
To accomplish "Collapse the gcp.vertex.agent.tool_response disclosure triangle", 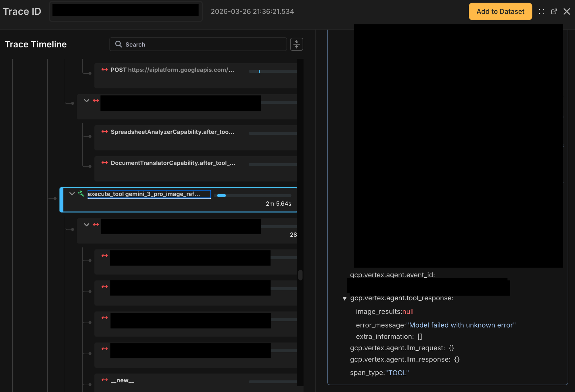I will (345, 298).
